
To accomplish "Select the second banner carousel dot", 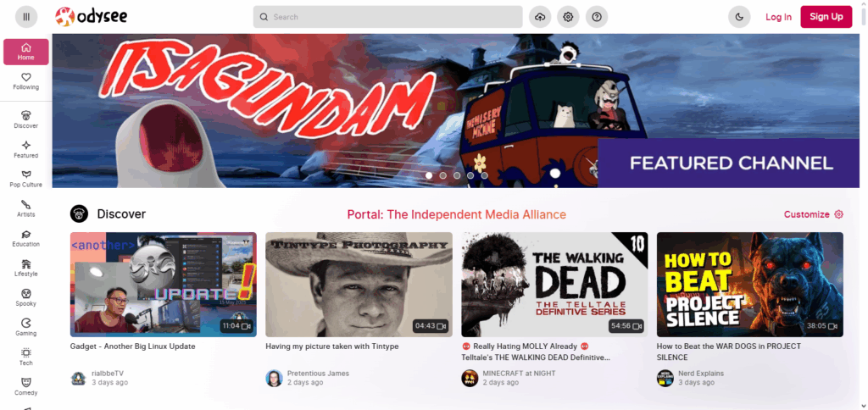I will coord(442,175).
